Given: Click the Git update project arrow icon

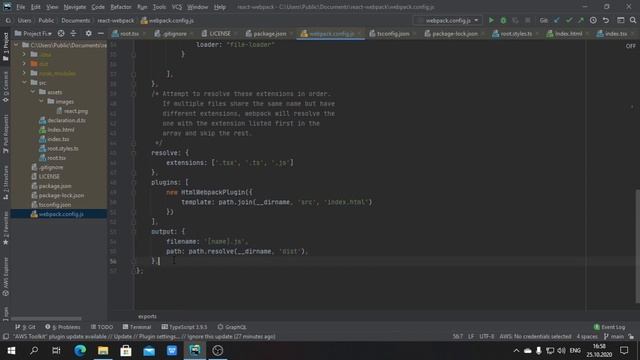Looking at the screenshot, I should click(x=557, y=20).
